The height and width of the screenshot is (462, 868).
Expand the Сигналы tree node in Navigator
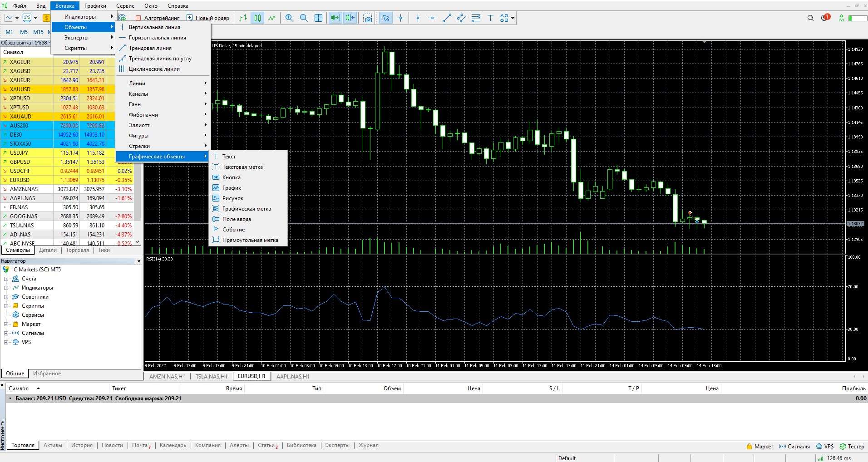click(x=6, y=333)
